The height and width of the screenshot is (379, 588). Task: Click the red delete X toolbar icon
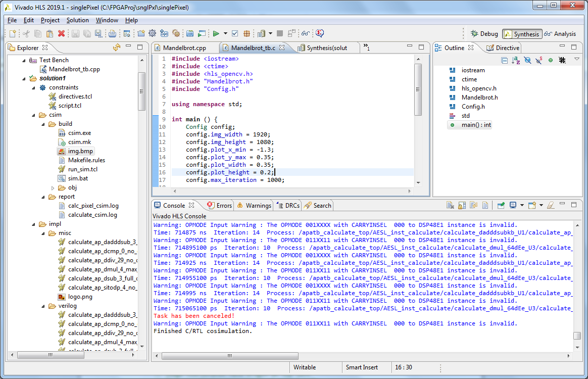tap(61, 34)
